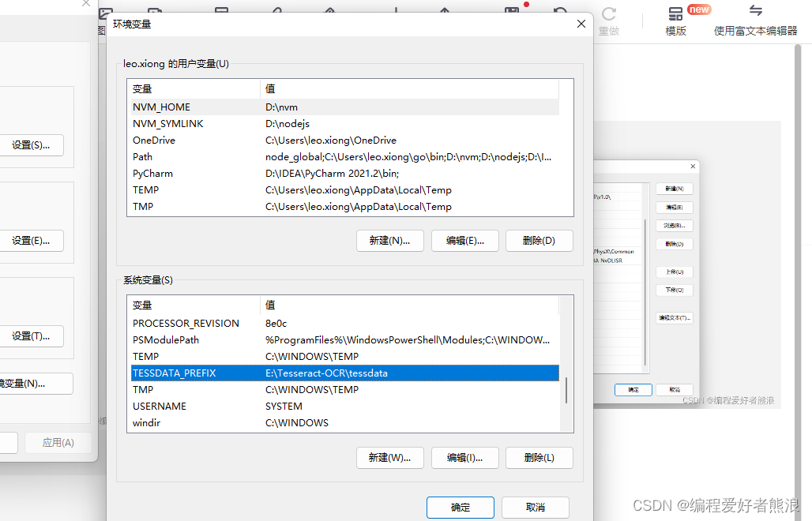Click the embedded screenshot image in the editor
812x521 pixels.
coord(686,265)
